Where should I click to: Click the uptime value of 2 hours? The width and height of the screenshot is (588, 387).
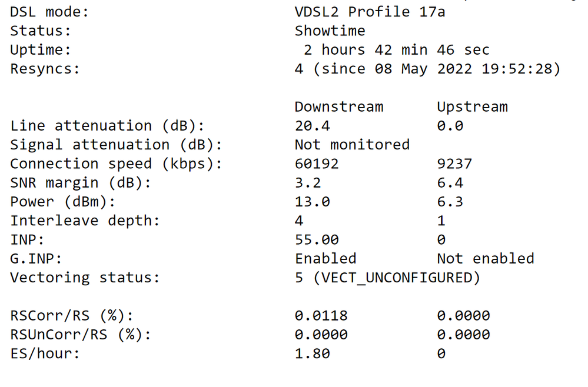[x=396, y=50]
